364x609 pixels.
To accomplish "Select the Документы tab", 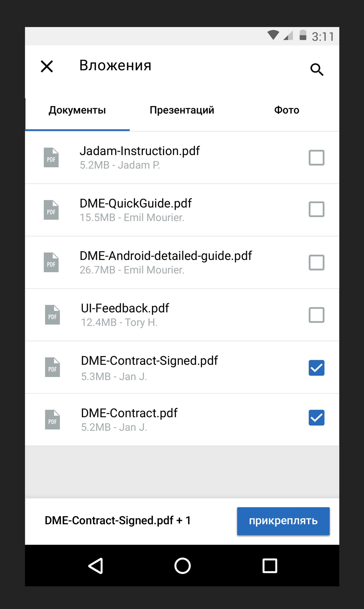I will click(77, 110).
